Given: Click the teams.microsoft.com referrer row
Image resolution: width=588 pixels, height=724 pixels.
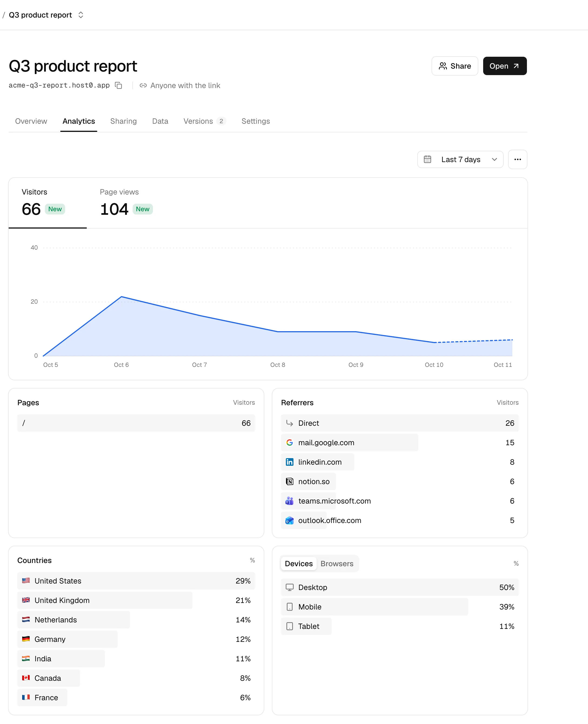Looking at the screenshot, I should tap(399, 501).
